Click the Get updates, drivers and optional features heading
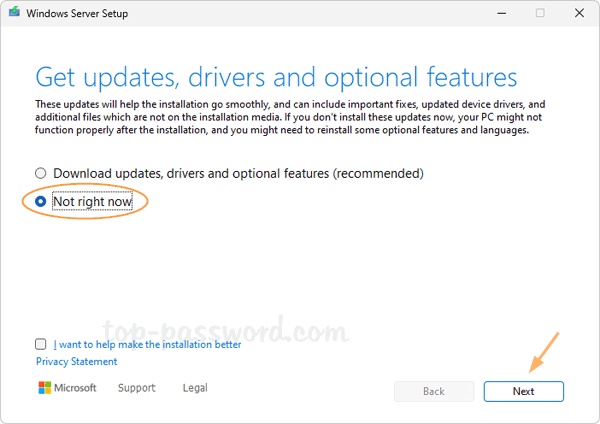 pos(276,78)
